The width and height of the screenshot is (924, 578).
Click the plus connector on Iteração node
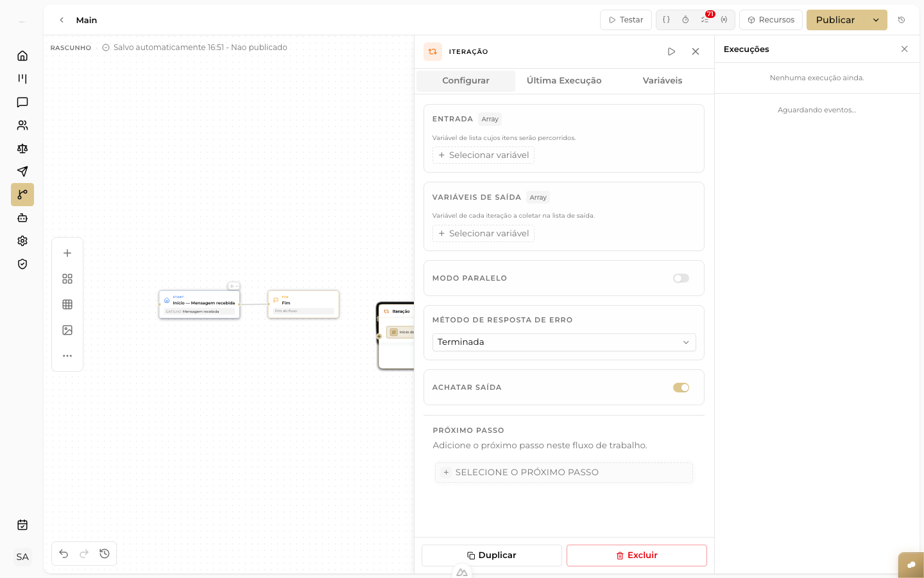click(x=379, y=337)
